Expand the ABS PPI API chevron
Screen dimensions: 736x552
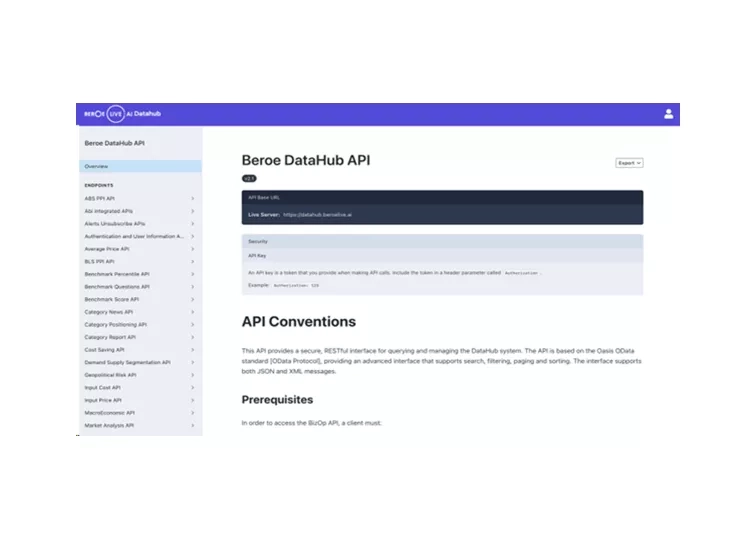pos(192,198)
